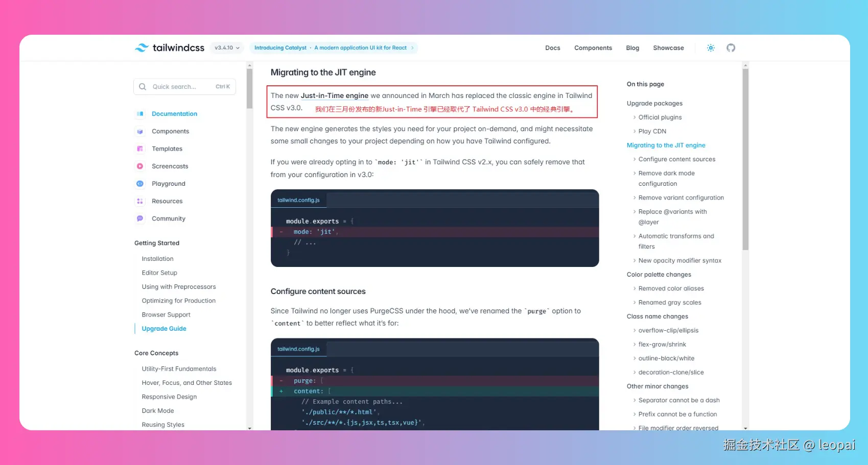
Task: Open Components in the top navigation
Action: tap(593, 48)
